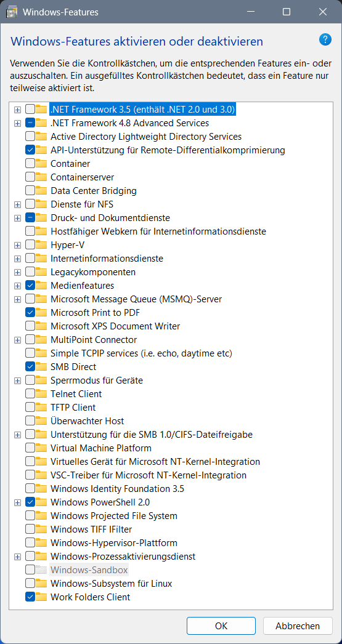The width and height of the screenshot is (342, 644).
Task: Enable the Windows-Hypervisor-Plattform checkbox
Action: click(x=30, y=543)
